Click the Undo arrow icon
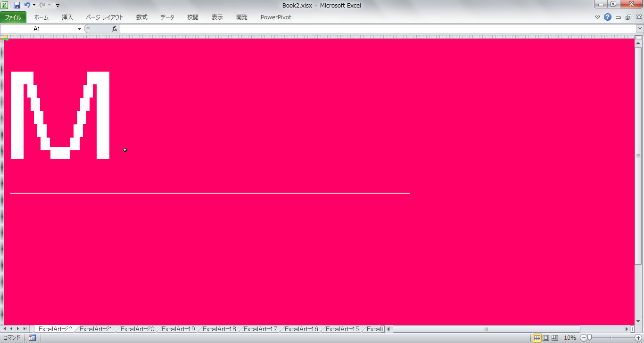 pos(27,5)
